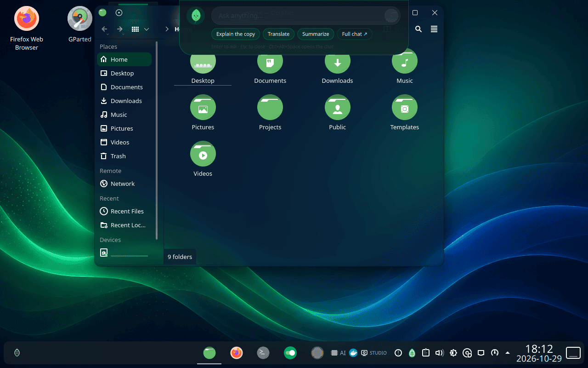Go forward with Dolphin's forward arrow

(120, 29)
